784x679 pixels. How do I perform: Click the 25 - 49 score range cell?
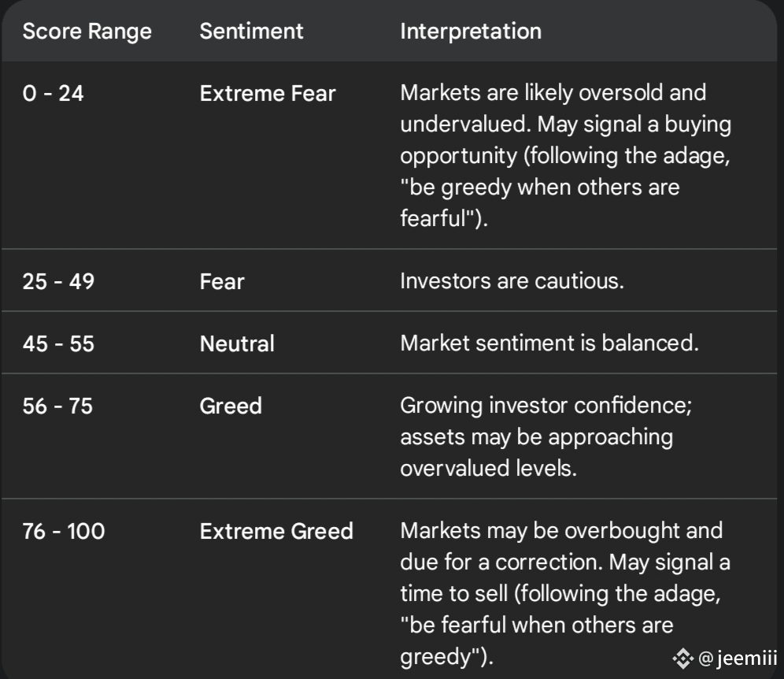click(x=57, y=280)
